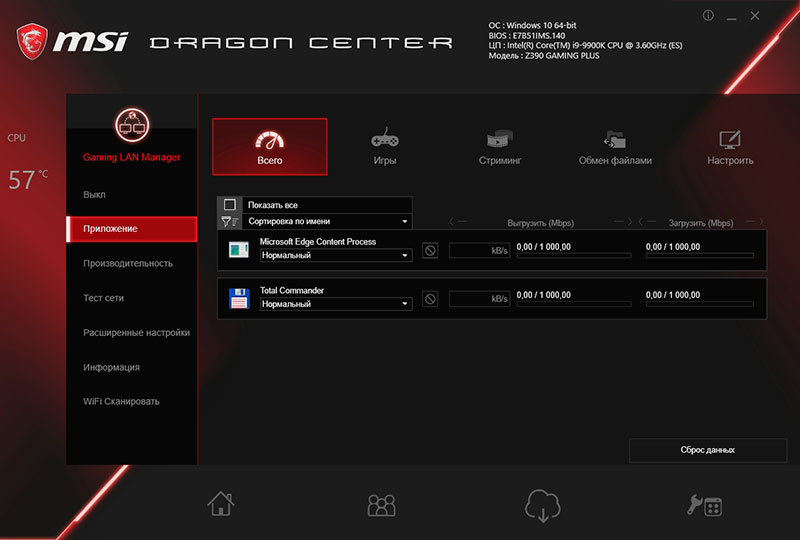Expand Сортировка по имени dropdown
This screenshot has height=540, width=800.
[x=328, y=222]
